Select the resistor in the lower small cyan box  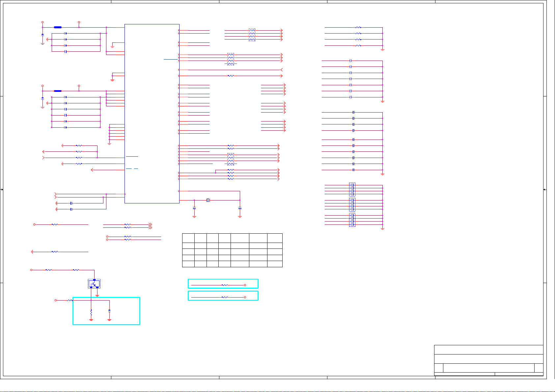pos(225,297)
